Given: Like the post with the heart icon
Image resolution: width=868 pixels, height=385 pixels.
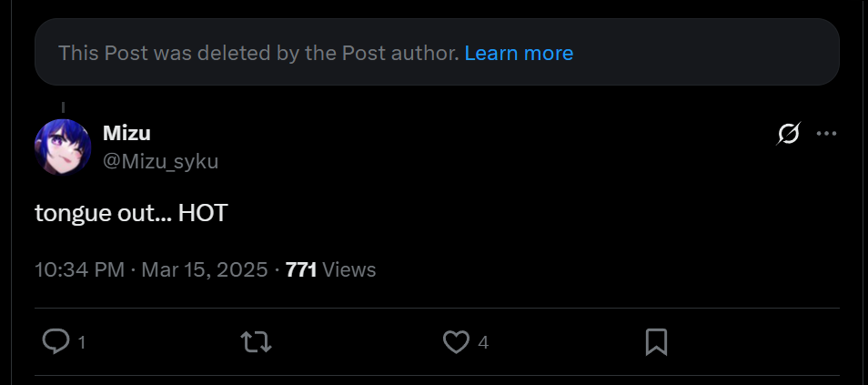Looking at the screenshot, I should coord(456,342).
